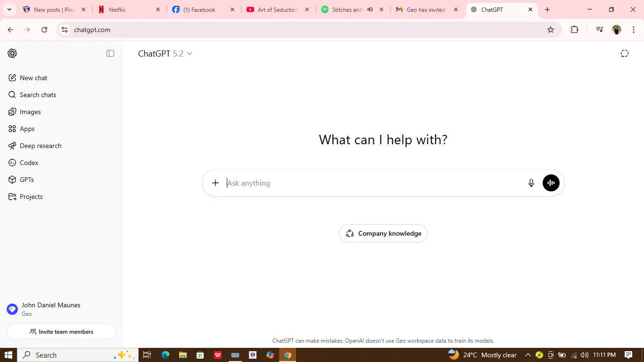Click the taskbar Search box
This screenshot has height=362, width=644.
tap(78, 355)
